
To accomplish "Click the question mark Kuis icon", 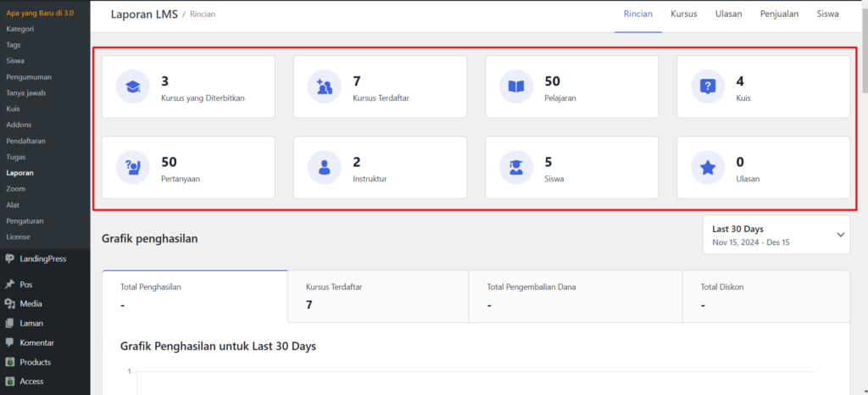I will pos(707,87).
